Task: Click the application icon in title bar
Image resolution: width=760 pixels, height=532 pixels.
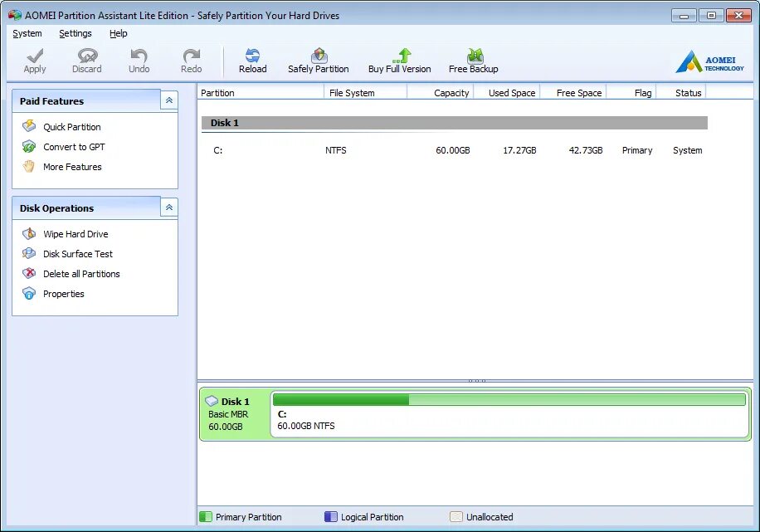Action: 15,16
